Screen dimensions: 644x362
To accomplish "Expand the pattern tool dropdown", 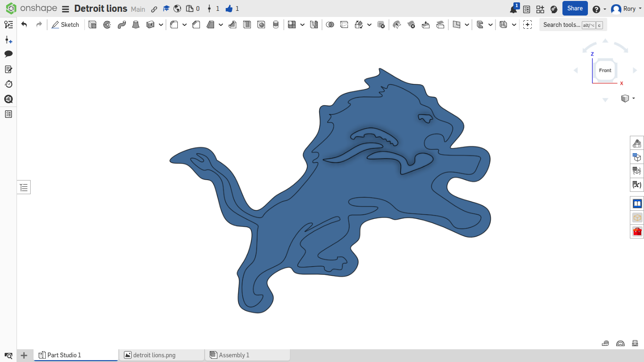I will [x=302, y=25].
